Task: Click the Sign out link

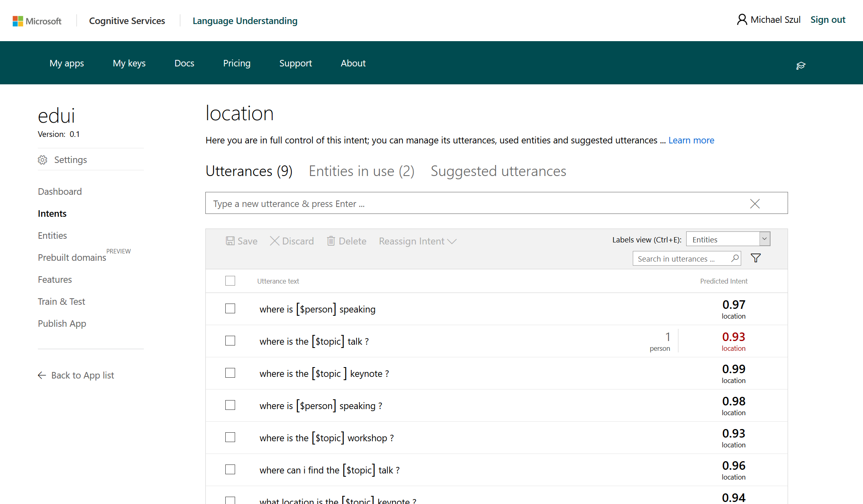Action: pos(828,20)
